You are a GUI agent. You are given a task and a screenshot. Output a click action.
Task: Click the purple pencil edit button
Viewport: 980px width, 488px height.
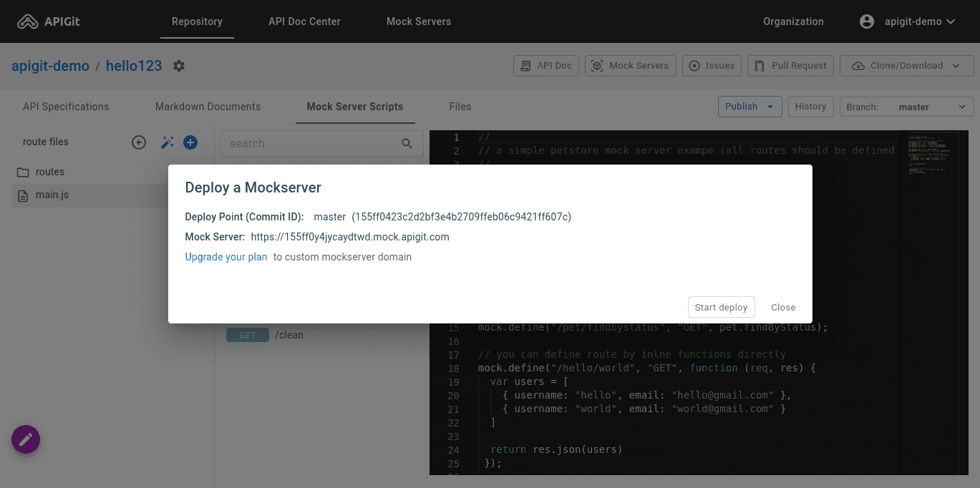pos(26,439)
